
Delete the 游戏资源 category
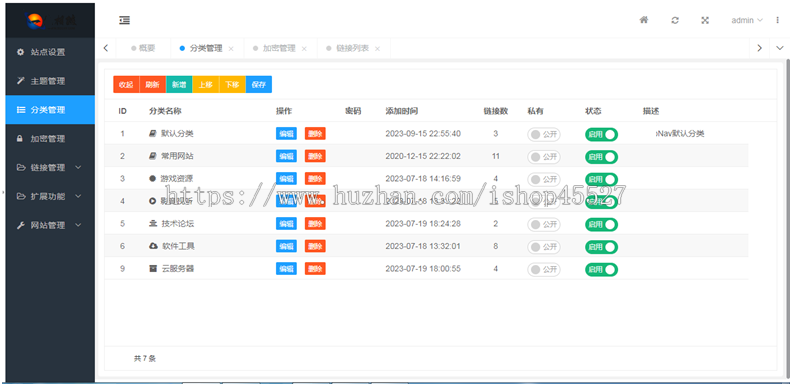[x=315, y=178]
